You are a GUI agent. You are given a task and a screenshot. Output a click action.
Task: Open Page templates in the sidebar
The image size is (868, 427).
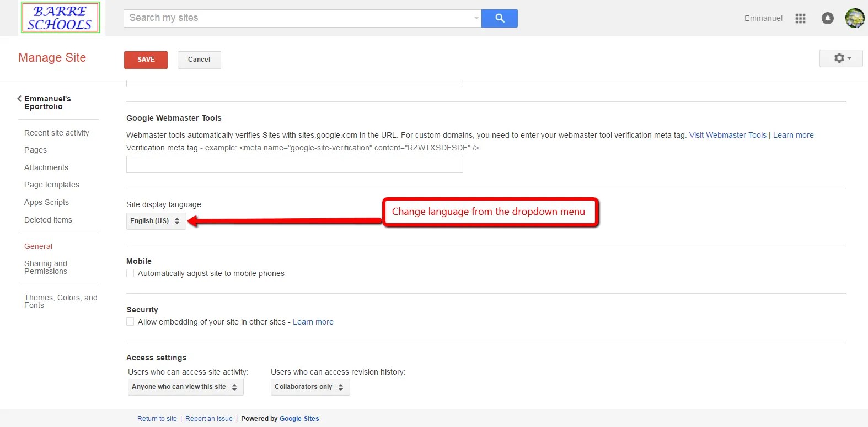coord(52,185)
